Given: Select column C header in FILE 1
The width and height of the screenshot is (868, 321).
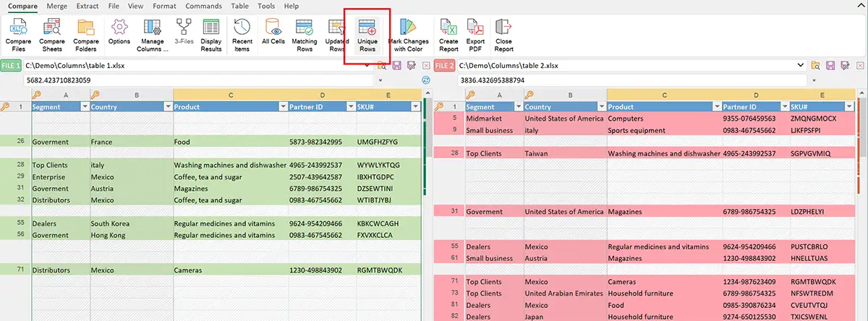Looking at the screenshot, I should pos(231,95).
